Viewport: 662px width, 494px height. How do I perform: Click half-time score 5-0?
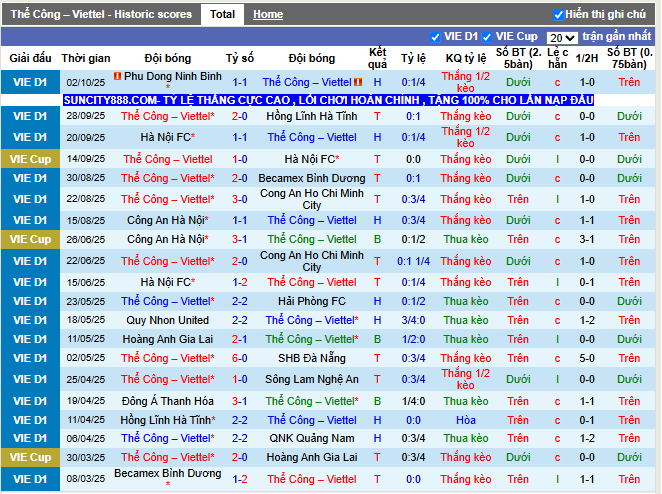click(587, 358)
